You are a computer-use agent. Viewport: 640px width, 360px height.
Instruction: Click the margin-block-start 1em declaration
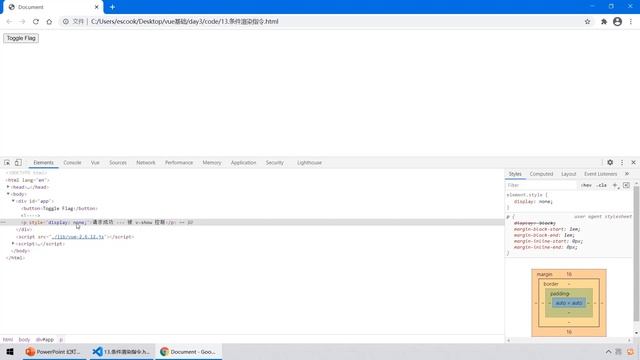[547, 229]
